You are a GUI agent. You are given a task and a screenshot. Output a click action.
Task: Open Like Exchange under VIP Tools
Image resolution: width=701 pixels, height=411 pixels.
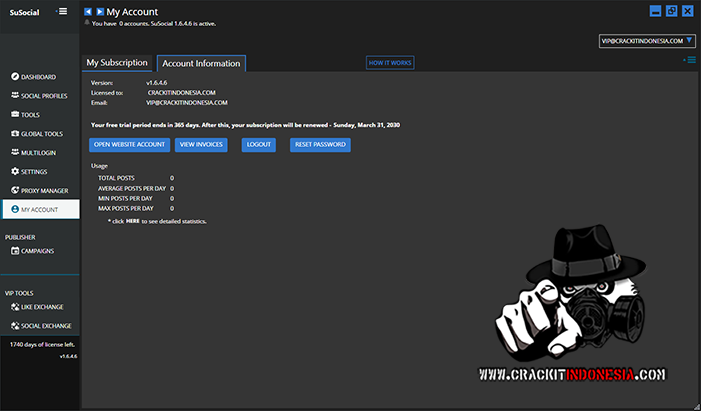[x=42, y=307]
